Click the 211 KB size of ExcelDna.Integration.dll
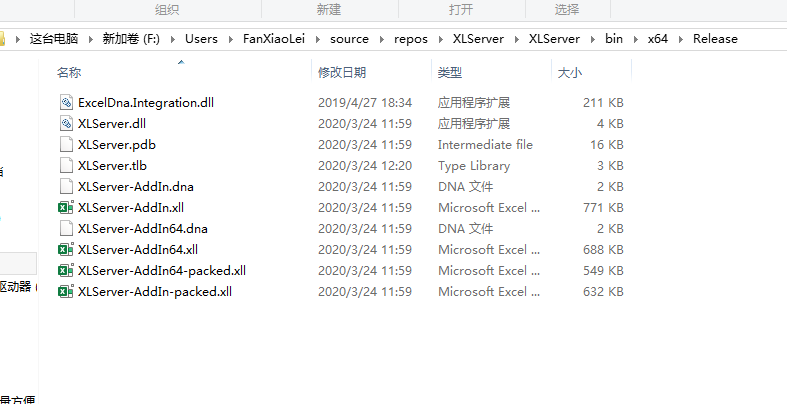This screenshot has height=404, width=787. coord(603,103)
